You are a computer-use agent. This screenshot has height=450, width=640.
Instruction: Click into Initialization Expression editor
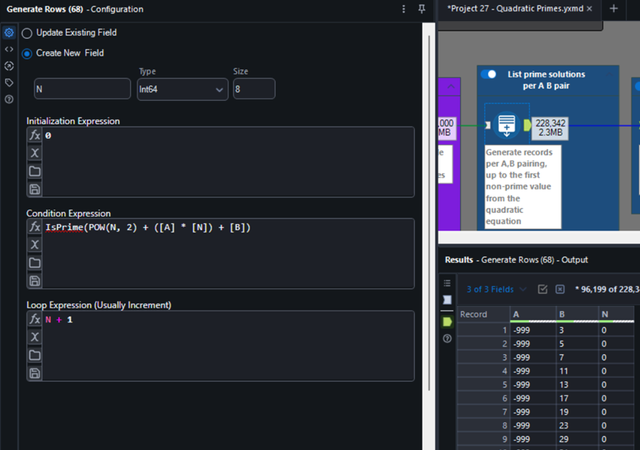(x=228, y=162)
